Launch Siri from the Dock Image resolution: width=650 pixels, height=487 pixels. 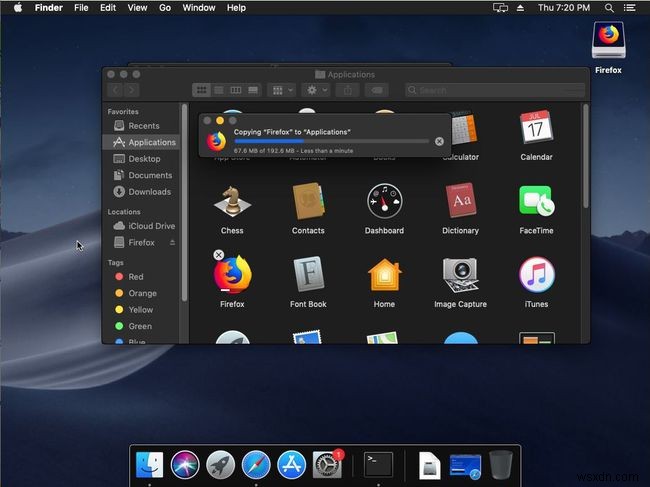point(185,465)
